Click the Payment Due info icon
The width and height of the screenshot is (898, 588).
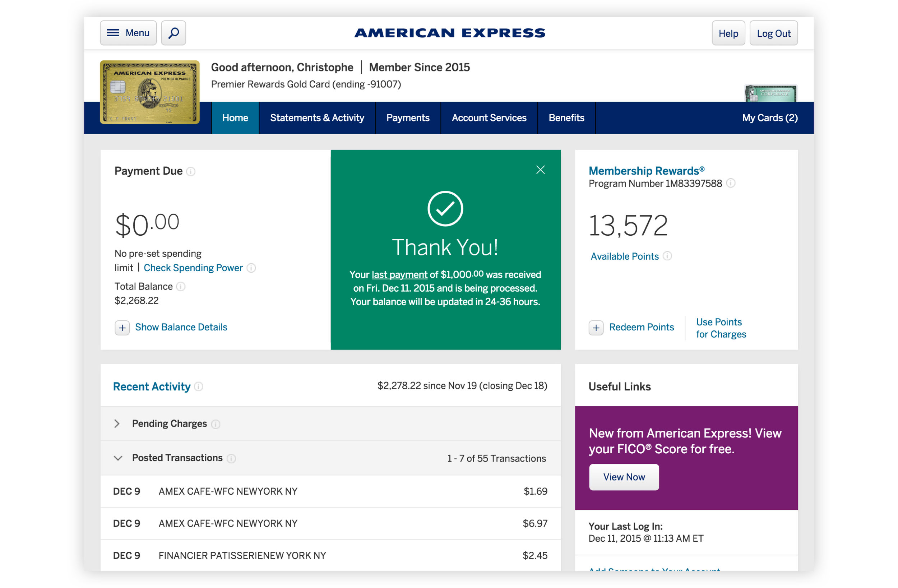(x=191, y=172)
